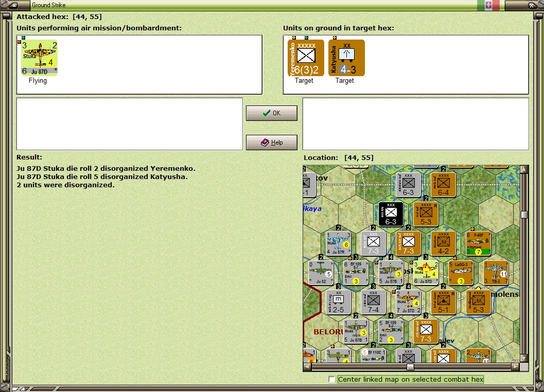Screen dimensions: 544x392
Task: Click the P-40F Kittyhawk unit on map
Action: 478,243
